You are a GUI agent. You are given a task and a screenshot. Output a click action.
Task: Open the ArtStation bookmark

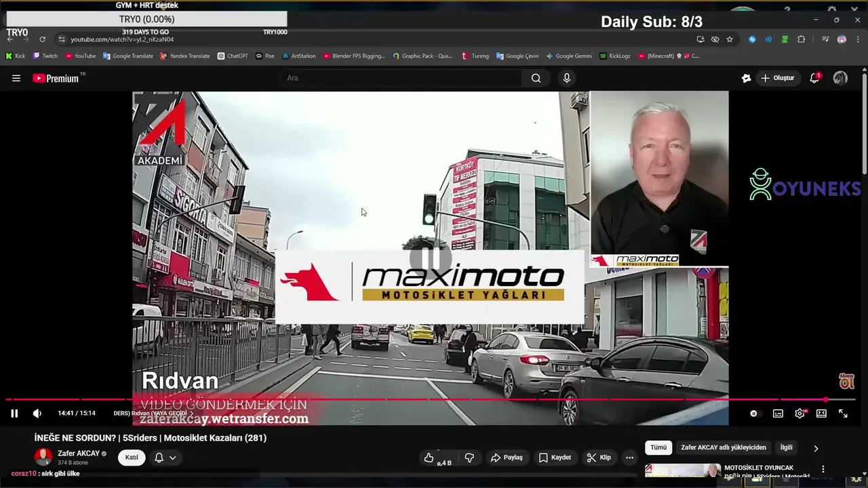click(299, 56)
